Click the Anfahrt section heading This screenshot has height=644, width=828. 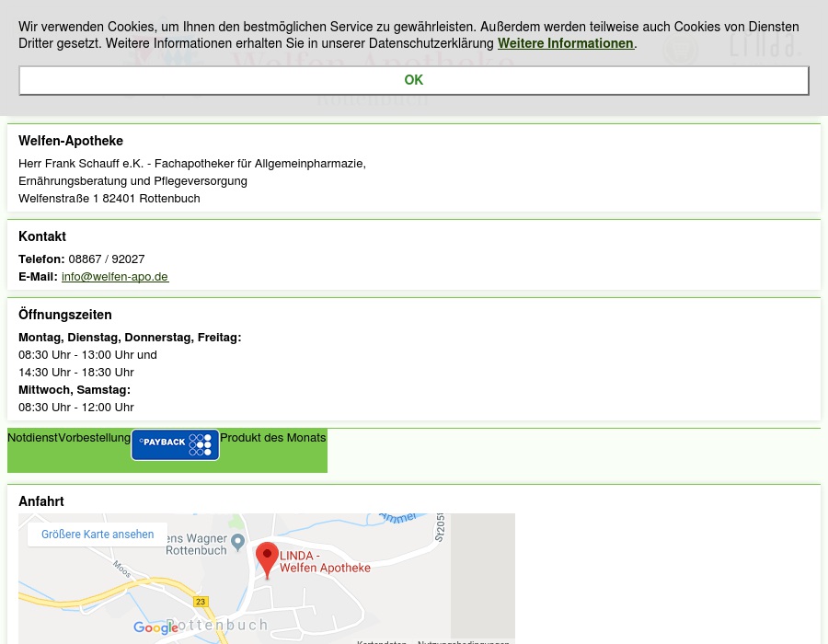coord(40,501)
